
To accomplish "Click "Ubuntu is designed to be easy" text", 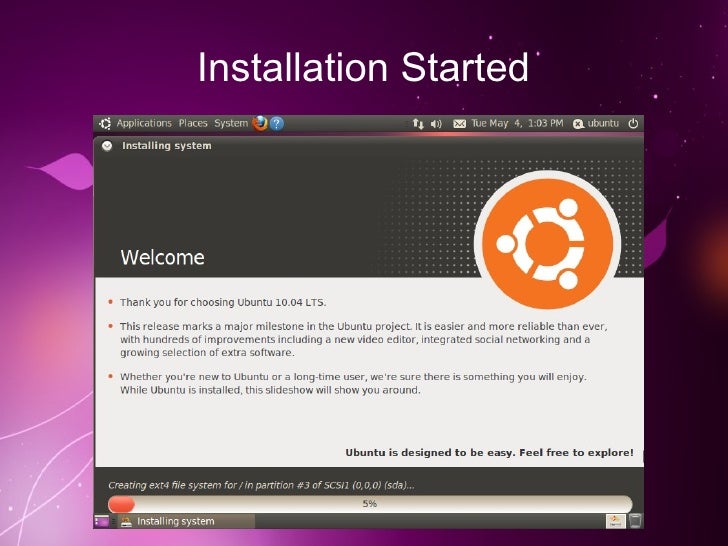I will pos(489,453).
